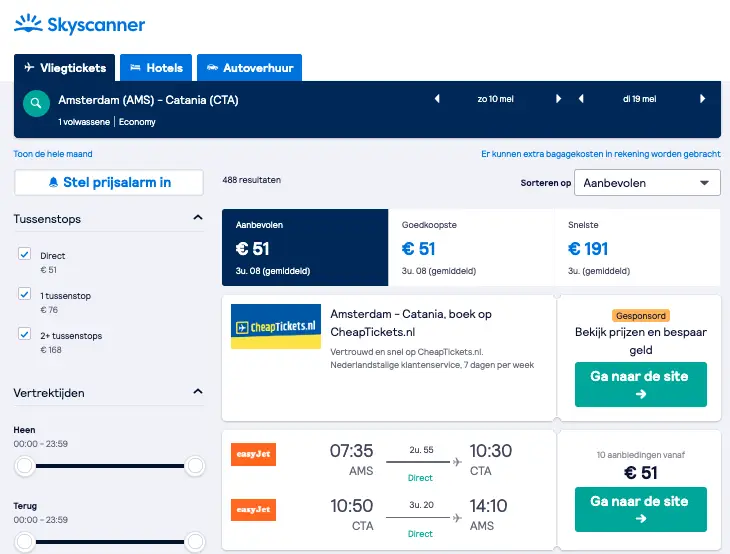
Task: Click the easyJet logo on return flight
Action: 253,509
